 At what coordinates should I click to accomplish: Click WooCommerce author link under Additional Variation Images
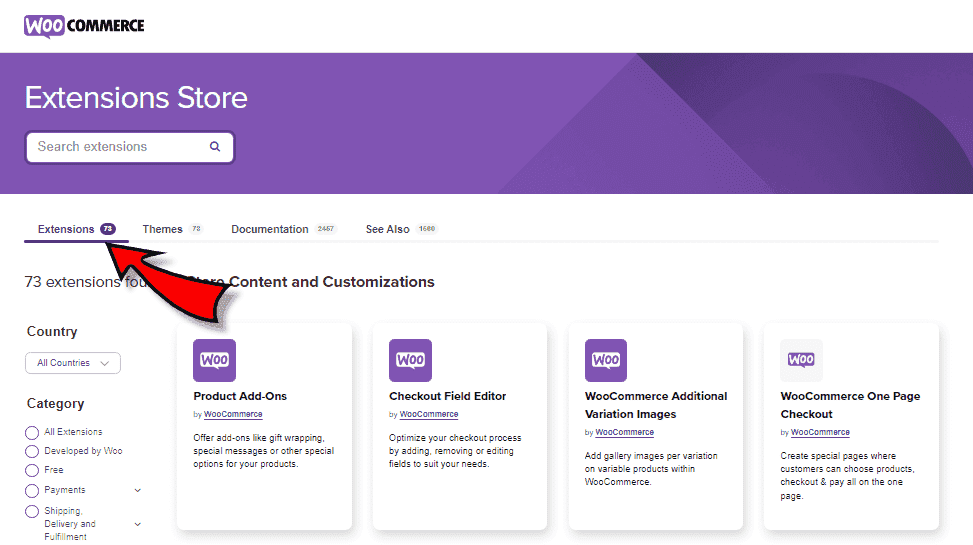(625, 432)
